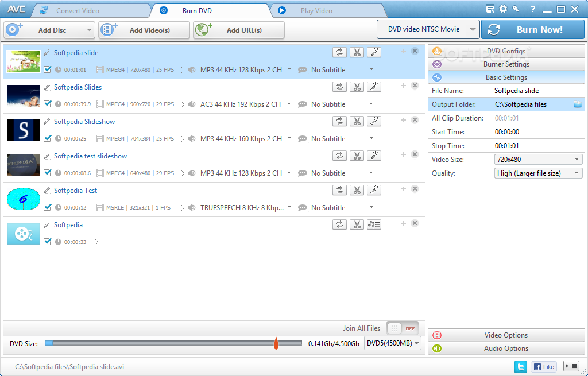Click plus icon on Softpedia Slideshow row
The width and height of the screenshot is (588, 376).
click(404, 120)
